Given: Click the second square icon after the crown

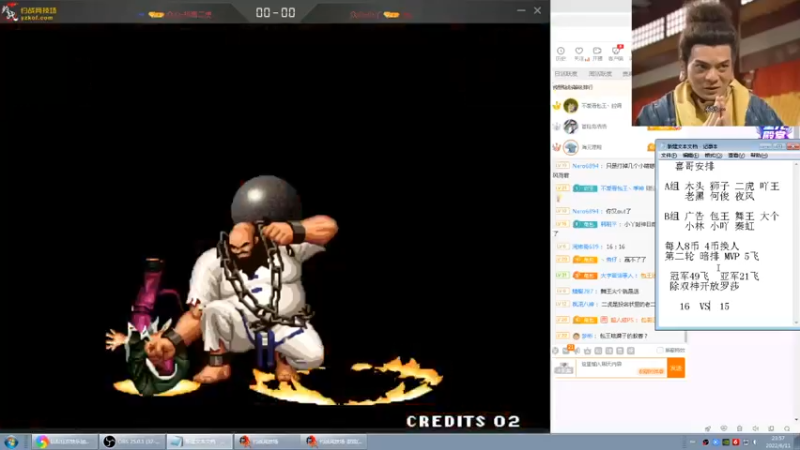Looking at the screenshot, I should [609, 351].
